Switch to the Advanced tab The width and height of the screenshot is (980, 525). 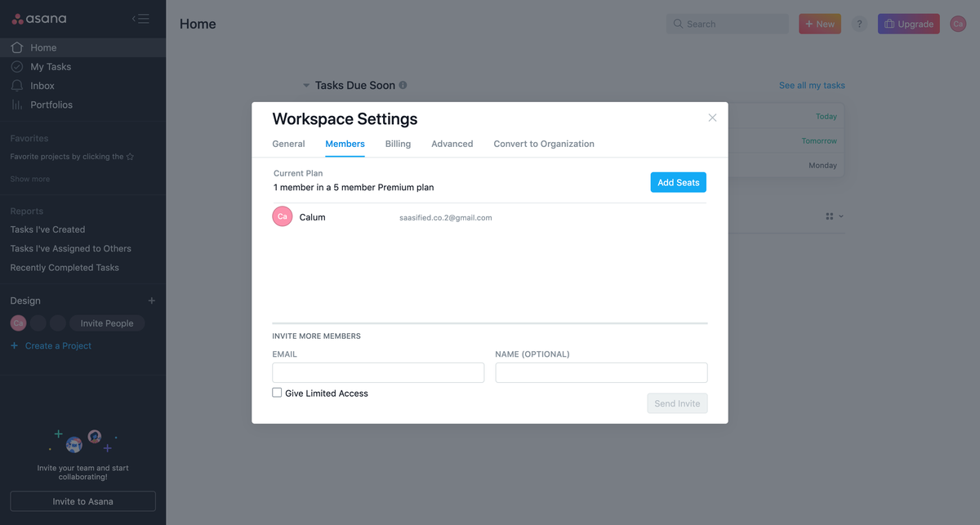click(x=452, y=144)
